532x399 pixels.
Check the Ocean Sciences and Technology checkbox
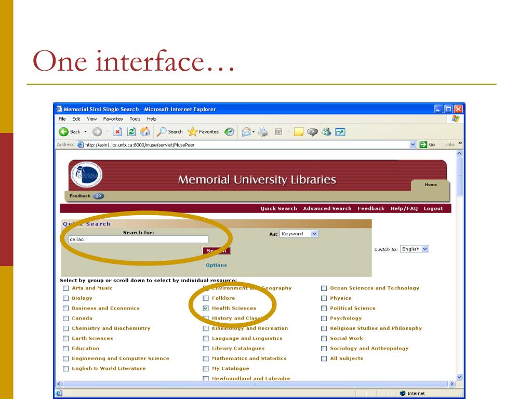[324, 288]
